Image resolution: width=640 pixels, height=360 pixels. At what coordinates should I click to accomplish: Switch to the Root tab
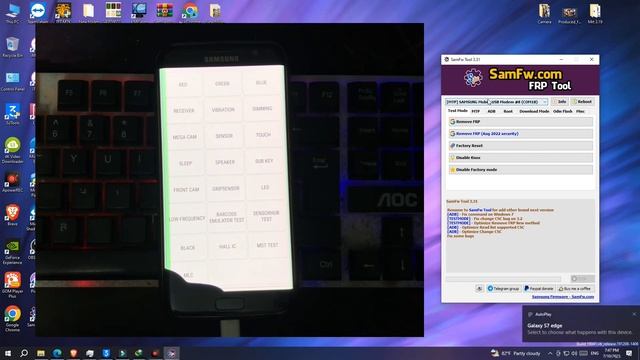pyautogui.click(x=508, y=111)
